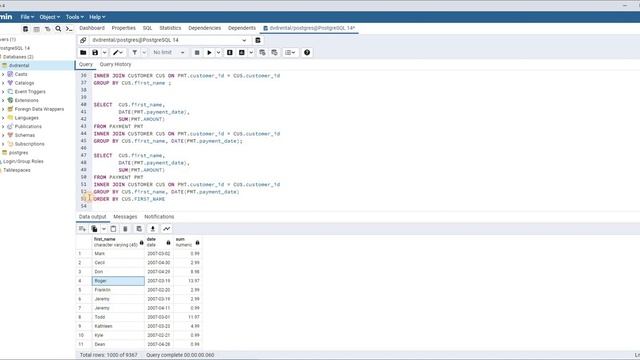
Task: Open the Tools menu
Action: pos(74,17)
